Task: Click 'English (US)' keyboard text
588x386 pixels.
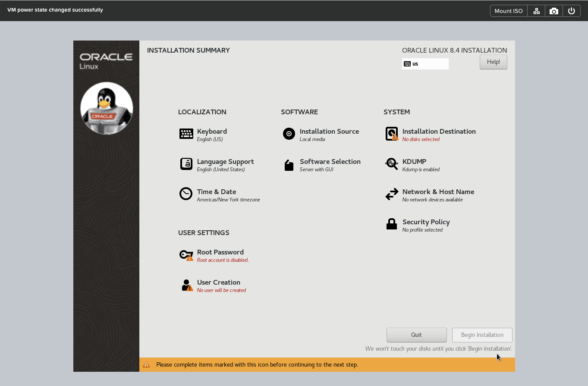Action: 210,139
